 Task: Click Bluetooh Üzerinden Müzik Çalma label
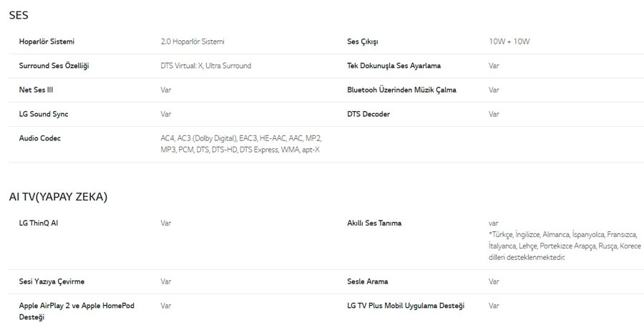click(x=401, y=90)
